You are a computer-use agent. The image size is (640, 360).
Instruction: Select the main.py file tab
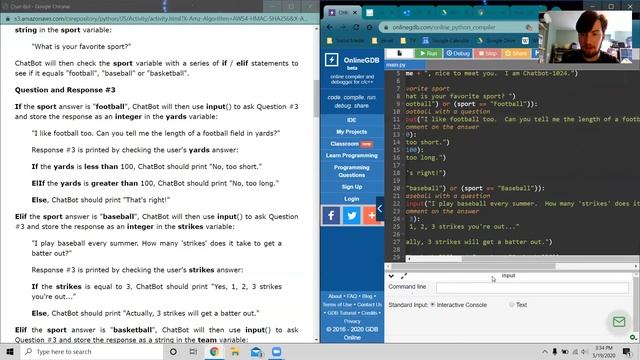[396, 65]
